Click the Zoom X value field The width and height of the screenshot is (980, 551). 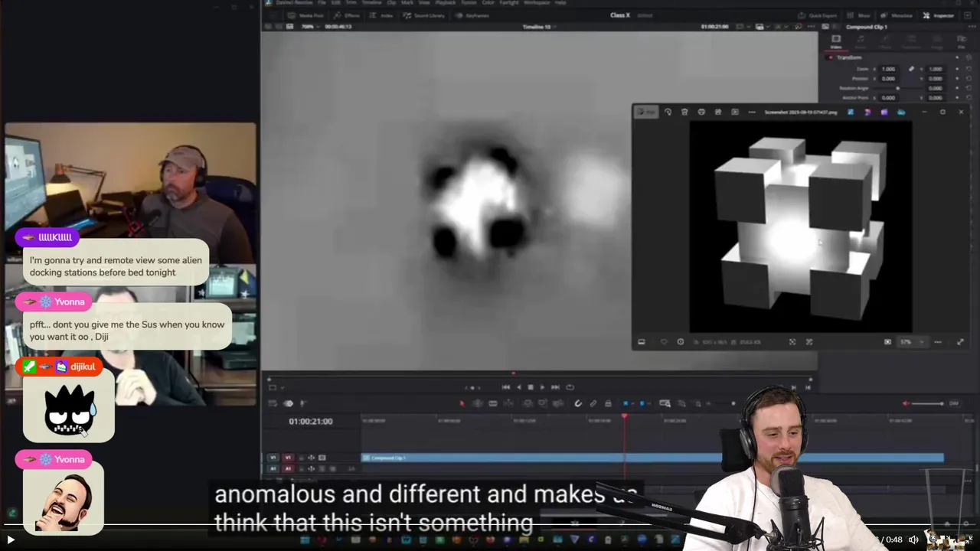888,69
